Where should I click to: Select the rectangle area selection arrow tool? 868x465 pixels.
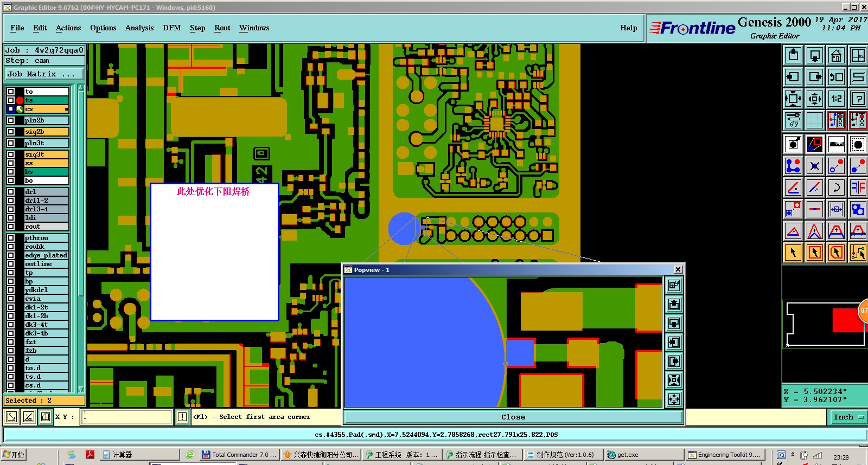point(815,253)
